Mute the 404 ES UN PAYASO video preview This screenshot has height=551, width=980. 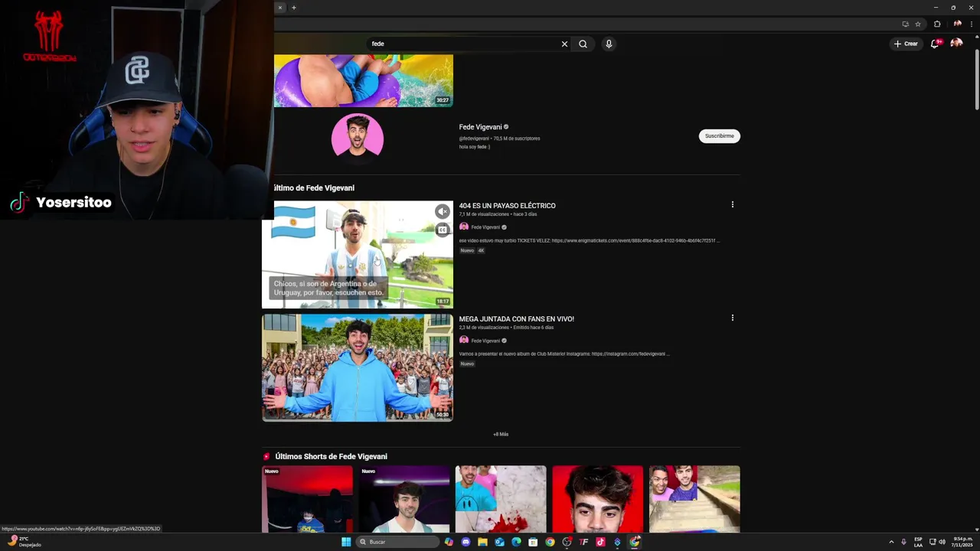[442, 211]
